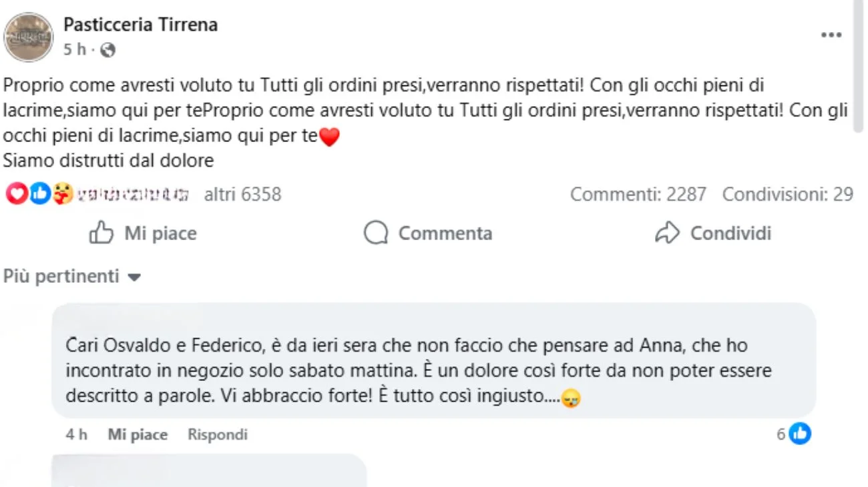The width and height of the screenshot is (868, 487).
Task: Open the comment sort order menu arrow
Action: pyautogui.click(x=134, y=277)
